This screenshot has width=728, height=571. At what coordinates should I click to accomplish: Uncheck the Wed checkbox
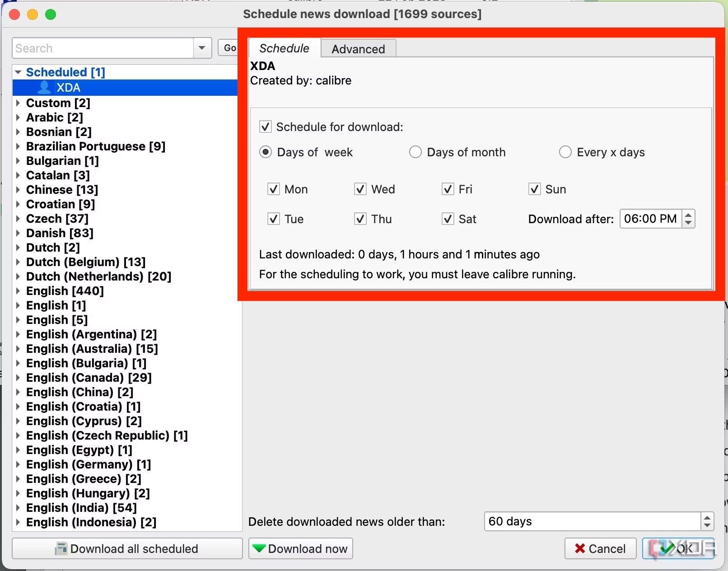tap(360, 189)
